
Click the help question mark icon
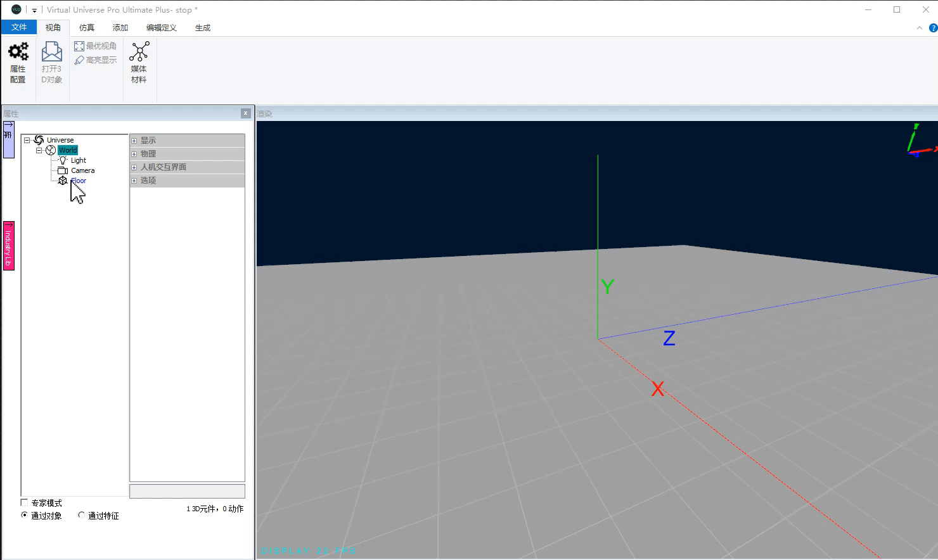point(933,28)
